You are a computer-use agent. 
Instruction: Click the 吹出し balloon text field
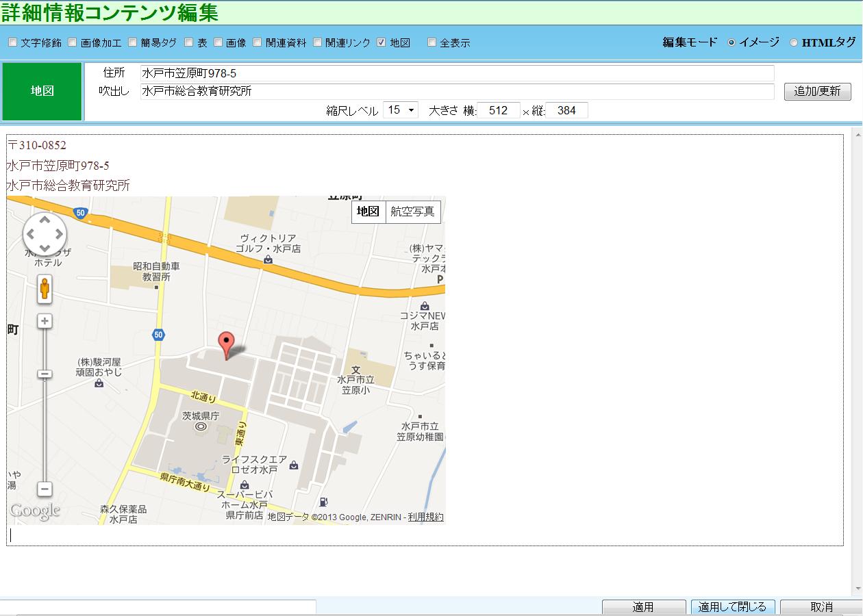click(x=457, y=91)
